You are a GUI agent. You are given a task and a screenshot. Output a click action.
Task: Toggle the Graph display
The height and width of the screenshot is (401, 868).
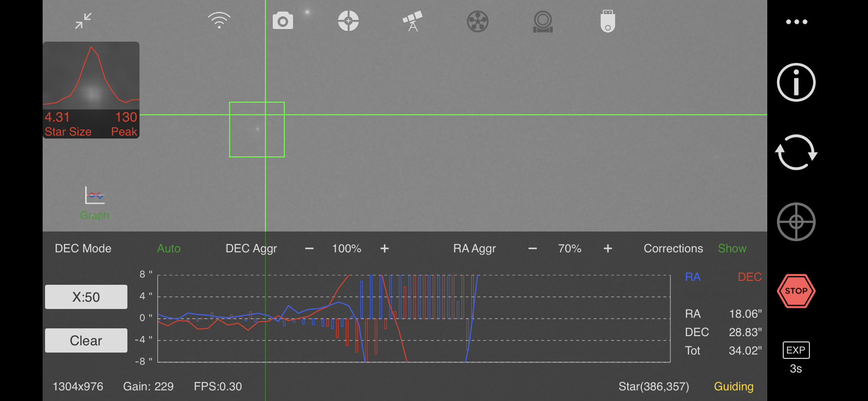coord(94,203)
